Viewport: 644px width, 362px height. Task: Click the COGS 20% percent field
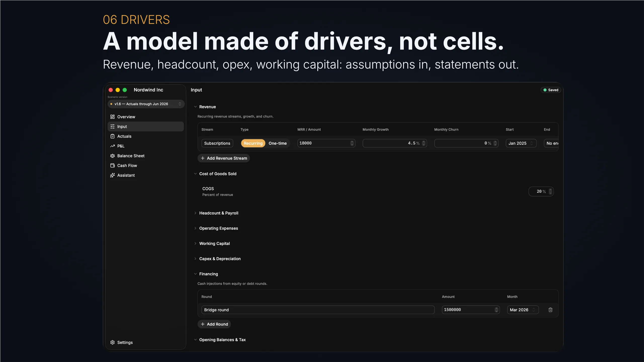pyautogui.click(x=541, y=191)
